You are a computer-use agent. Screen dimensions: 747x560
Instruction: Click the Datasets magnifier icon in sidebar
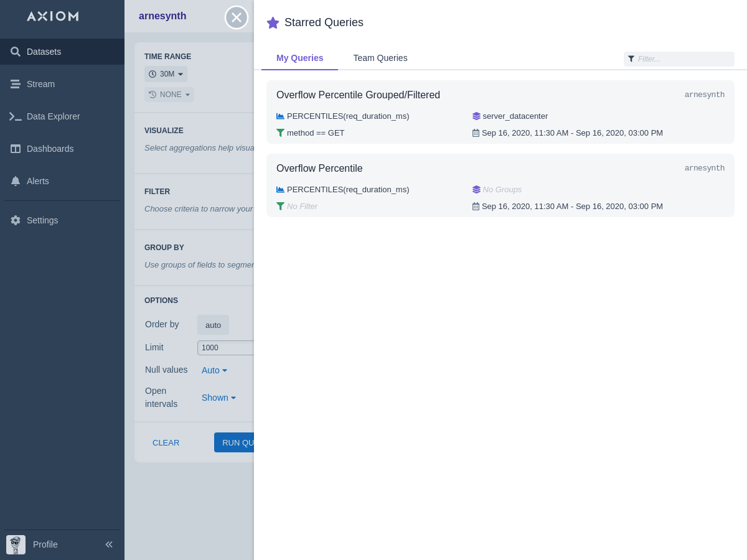16,52
